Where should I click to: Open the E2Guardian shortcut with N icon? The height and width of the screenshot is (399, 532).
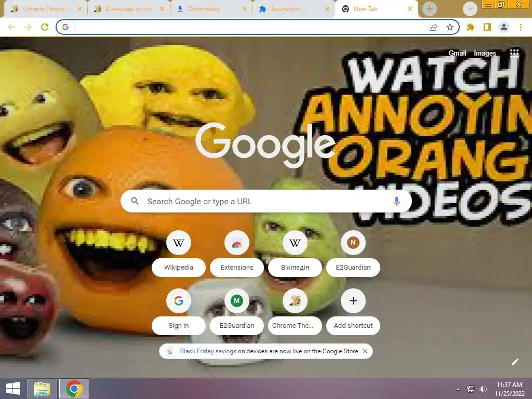[x=353, y=243]
